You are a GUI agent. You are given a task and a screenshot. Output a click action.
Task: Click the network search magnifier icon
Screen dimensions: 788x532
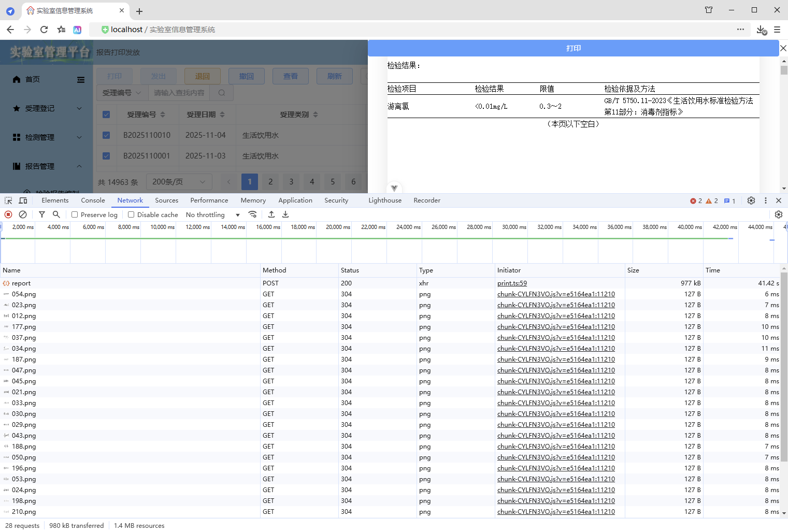click(56, 214)
